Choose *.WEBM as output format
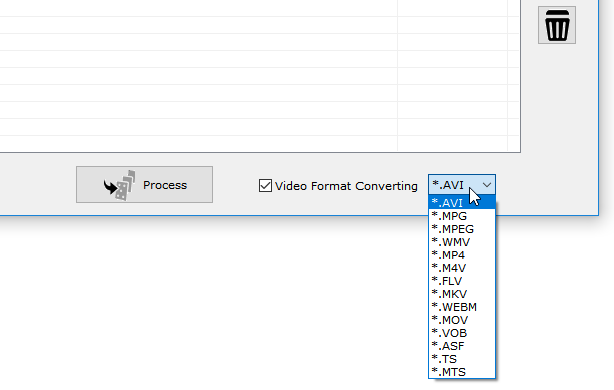The height and width of the screenshot is (390, 614). point(462,307)
